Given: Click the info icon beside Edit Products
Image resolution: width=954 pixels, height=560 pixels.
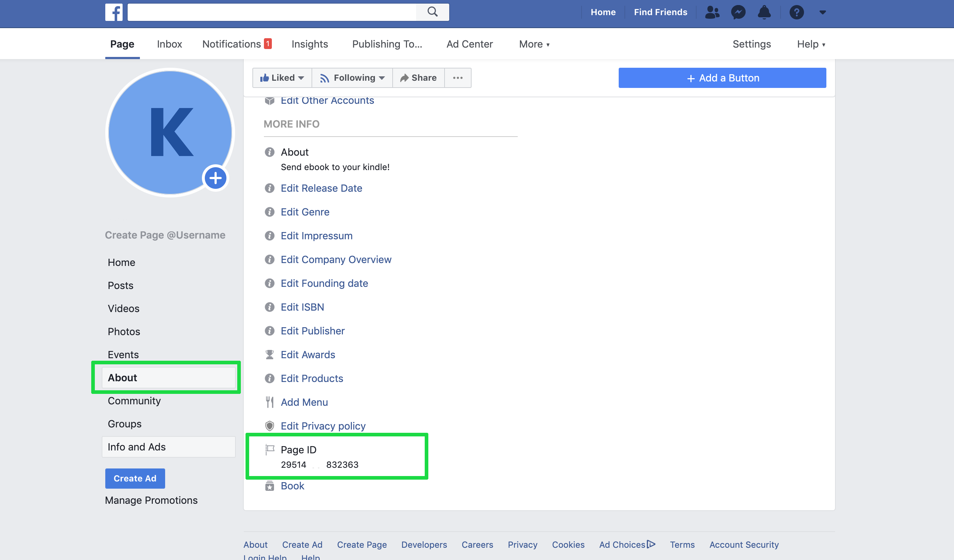Looking at the screenshot, I should pos(270,378).
